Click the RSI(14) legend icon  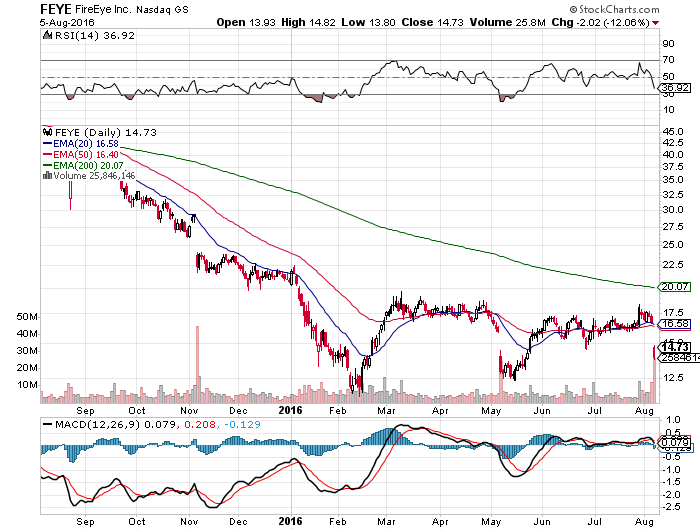coord(47,35)
